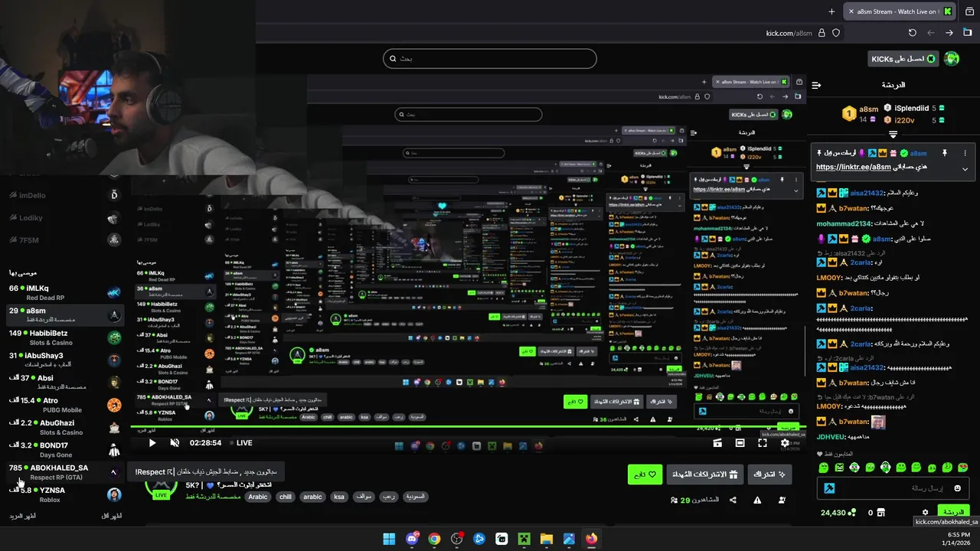Expand the chat leaderboard
Image resolution: width=980 pixels, height=551 pixels.
[x=893, y=135]
